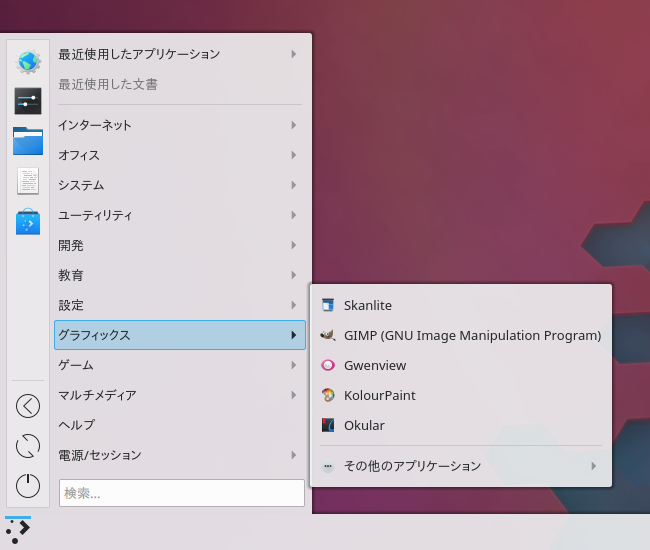Open System Settings sliders icon
Viewport: 650px width, 550px height.
(x=28, y=101)
